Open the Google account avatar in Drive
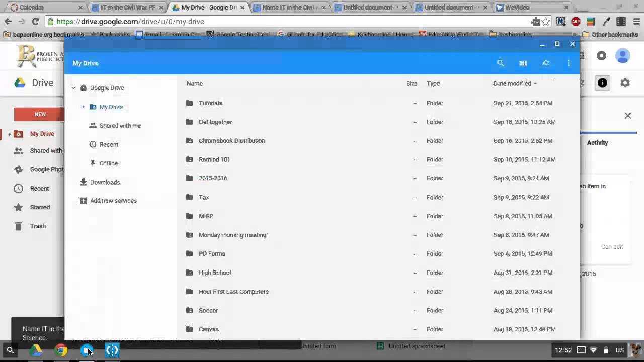The width and height of the screenshot is (644, 362). click(x=623, y=56)
